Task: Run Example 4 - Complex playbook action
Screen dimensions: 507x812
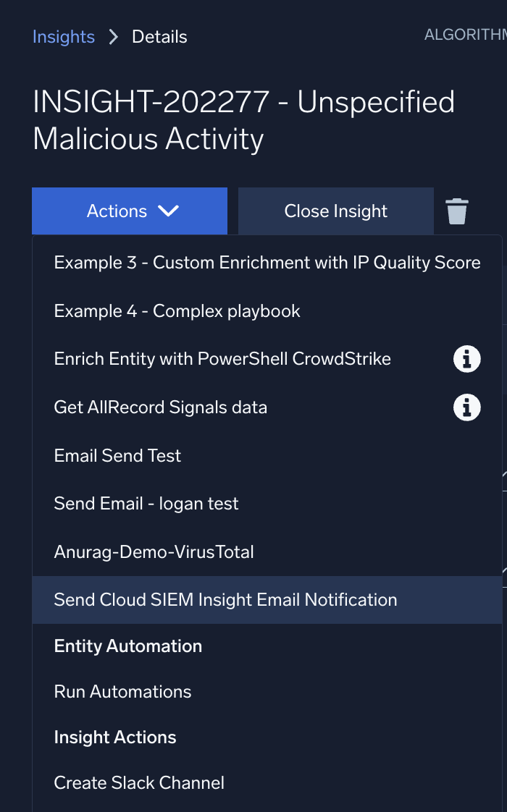Action: coord(177,310)
